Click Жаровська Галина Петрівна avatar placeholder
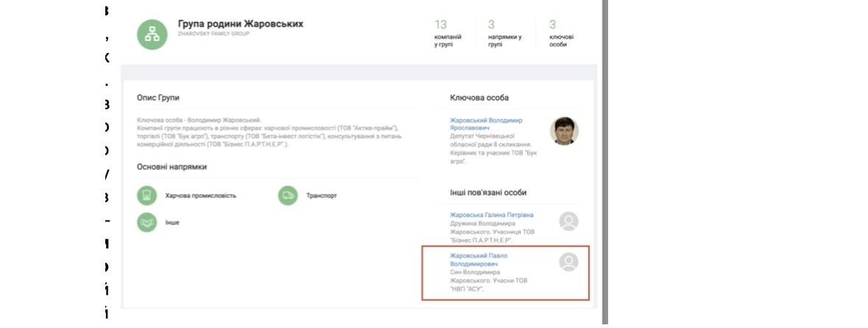The height and width of the screenshot is (328, 868). (568, 221)
